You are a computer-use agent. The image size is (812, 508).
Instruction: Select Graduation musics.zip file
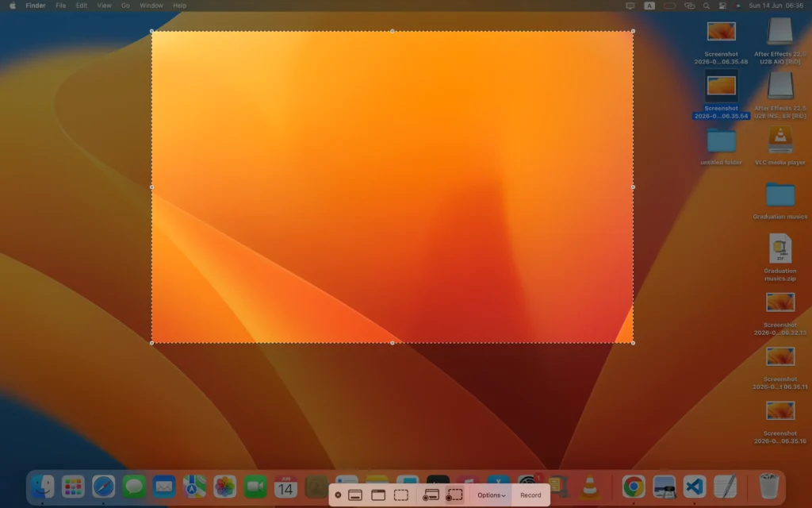pos(780,258)
